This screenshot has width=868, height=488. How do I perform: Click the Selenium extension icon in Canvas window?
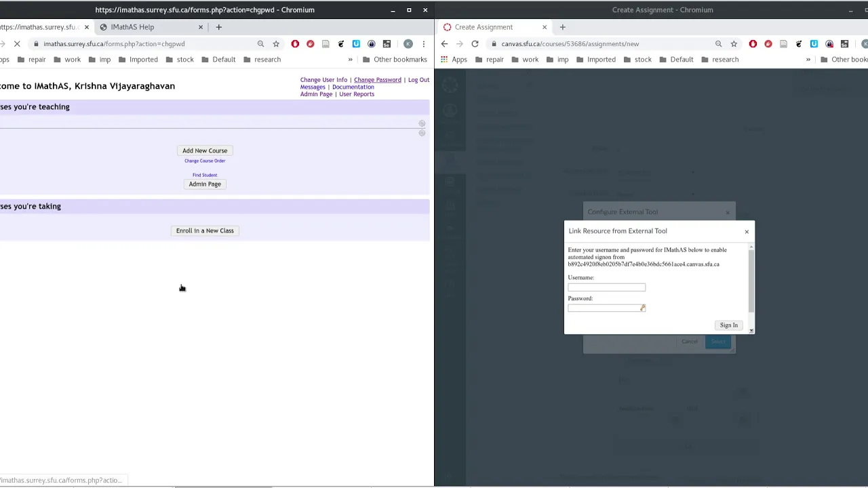click(844, 44)
